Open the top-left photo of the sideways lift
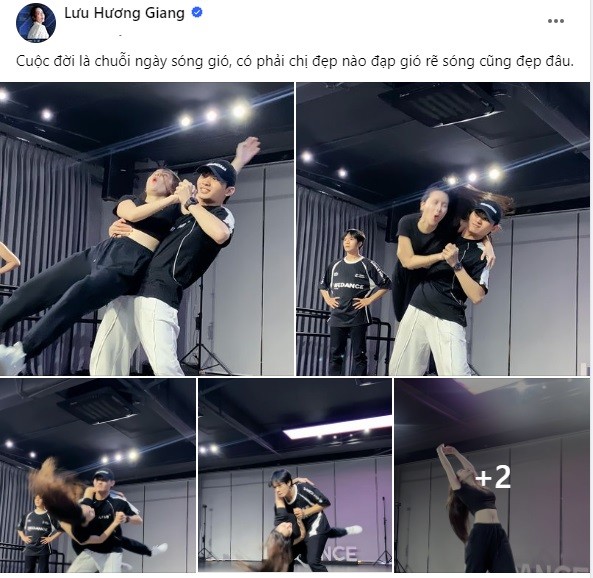Viewport: 593px width, 578px height. [147, 229]
